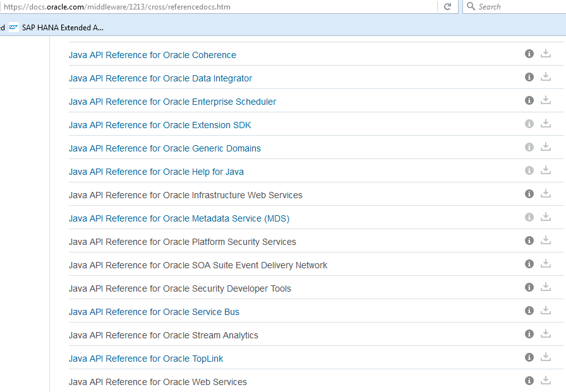Image resolution: width=566 pixels, height=392 pixels.
Task: Download Metadata Service (MDS) reference
Action: click(546, 217)
